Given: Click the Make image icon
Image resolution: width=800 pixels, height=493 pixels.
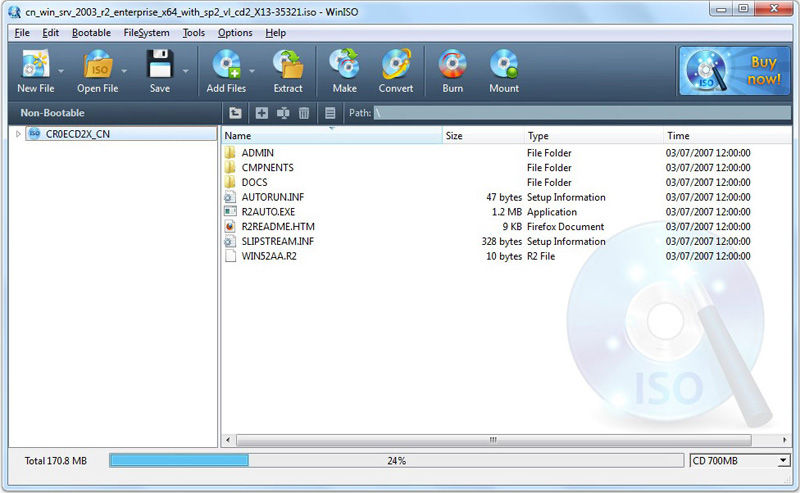Looking at the screenshot, I should pos(344,64).
